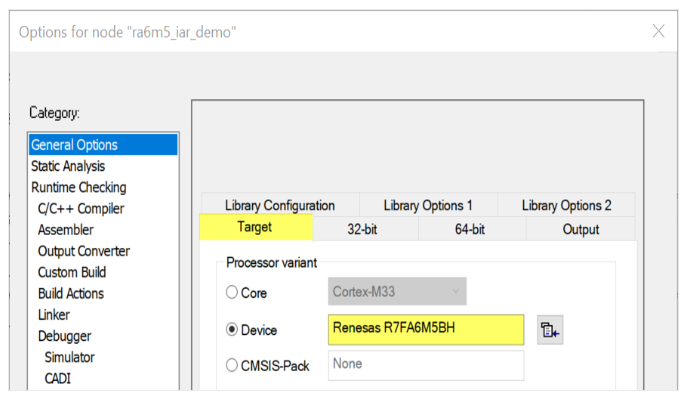Select Simulator category

point(103,357)
